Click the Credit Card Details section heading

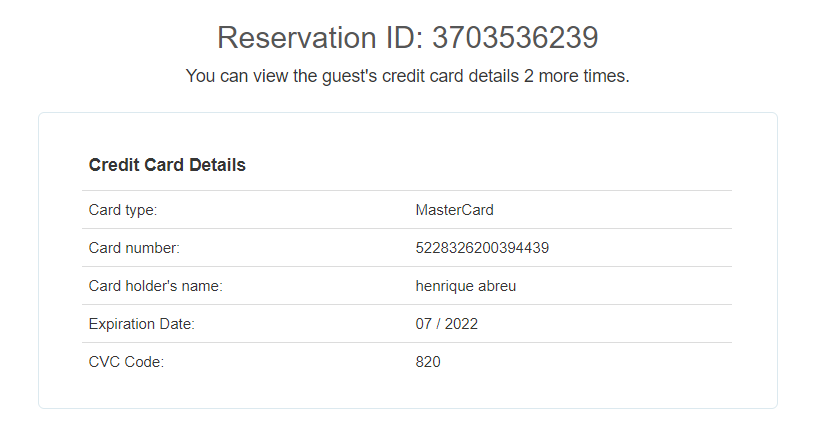(167, 165)
